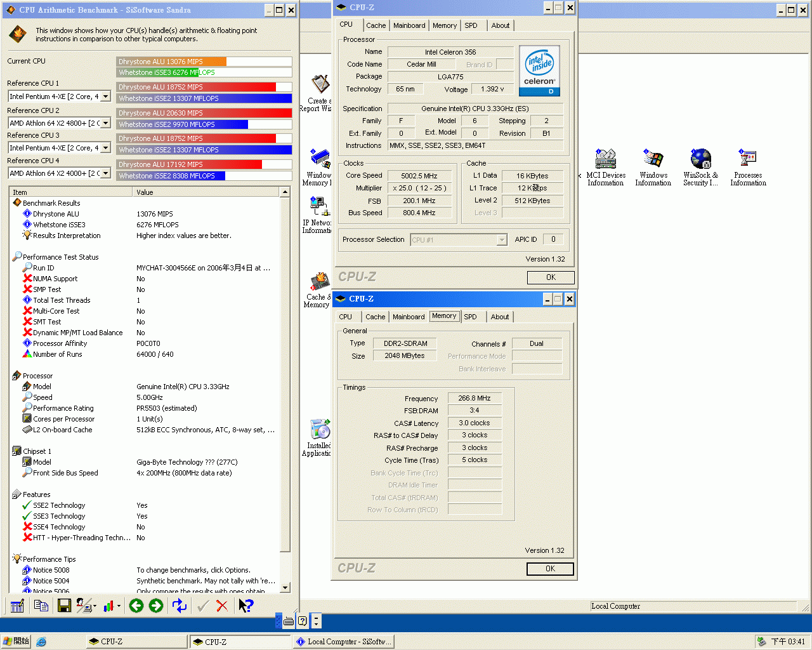Open the Reference CPU 2 dropdown
The image size is (812, 650).
pyautogui.click(x=105, y=123)
